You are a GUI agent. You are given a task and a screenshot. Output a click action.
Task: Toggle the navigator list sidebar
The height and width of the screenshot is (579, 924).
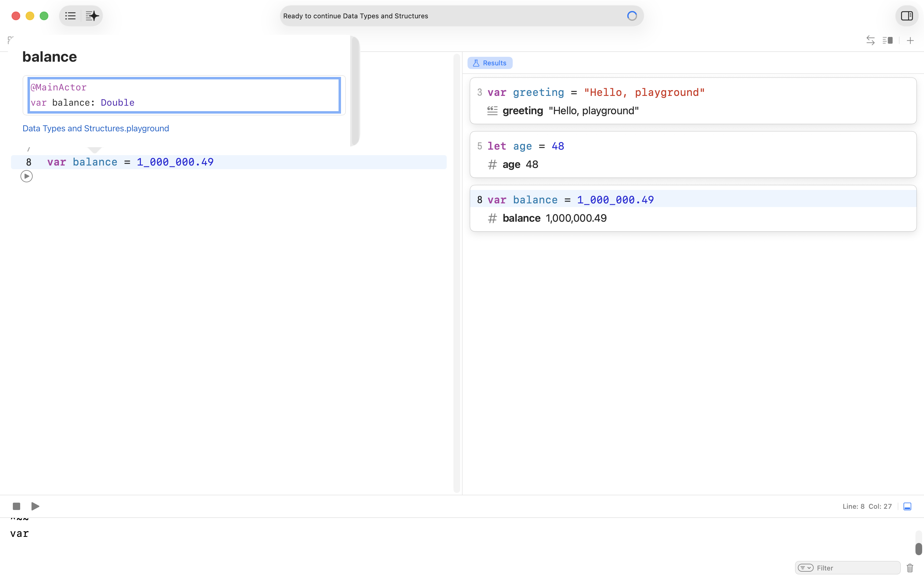click(x=71, y=16)
